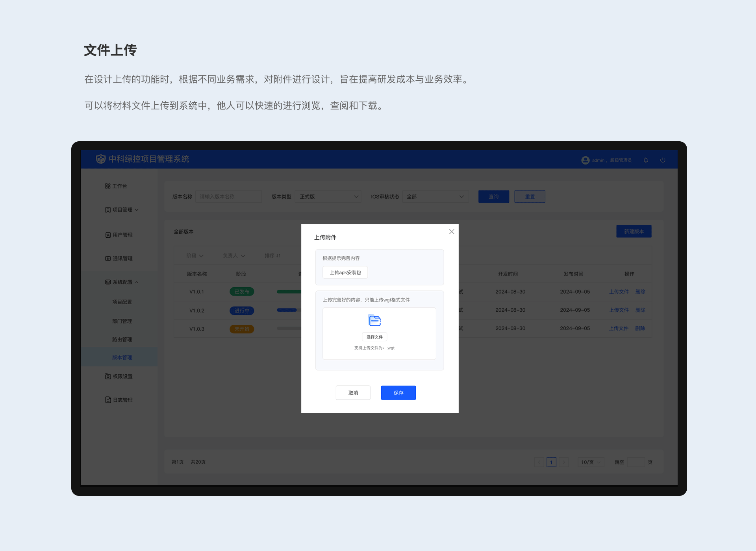
Task: Click the 发布时间 column header
Action: tap(573, 274)
